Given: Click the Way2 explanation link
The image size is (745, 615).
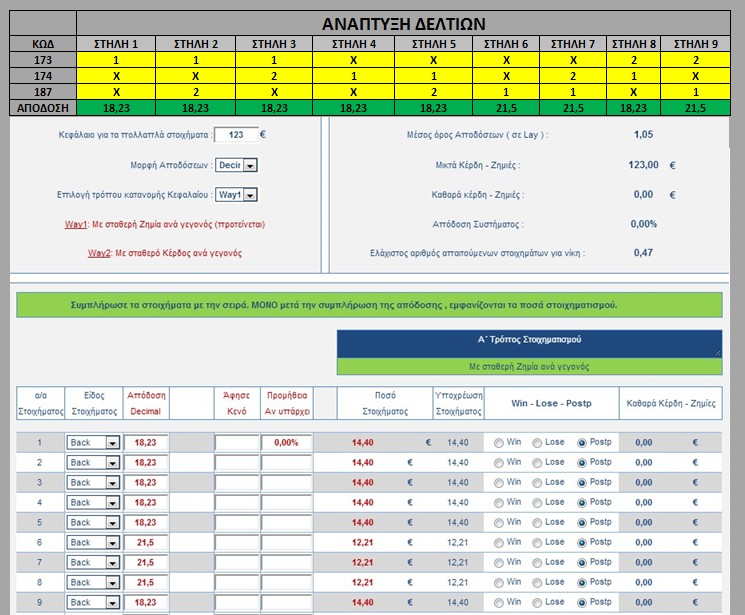Looking at the screenshot, I should tap(99, 253).
